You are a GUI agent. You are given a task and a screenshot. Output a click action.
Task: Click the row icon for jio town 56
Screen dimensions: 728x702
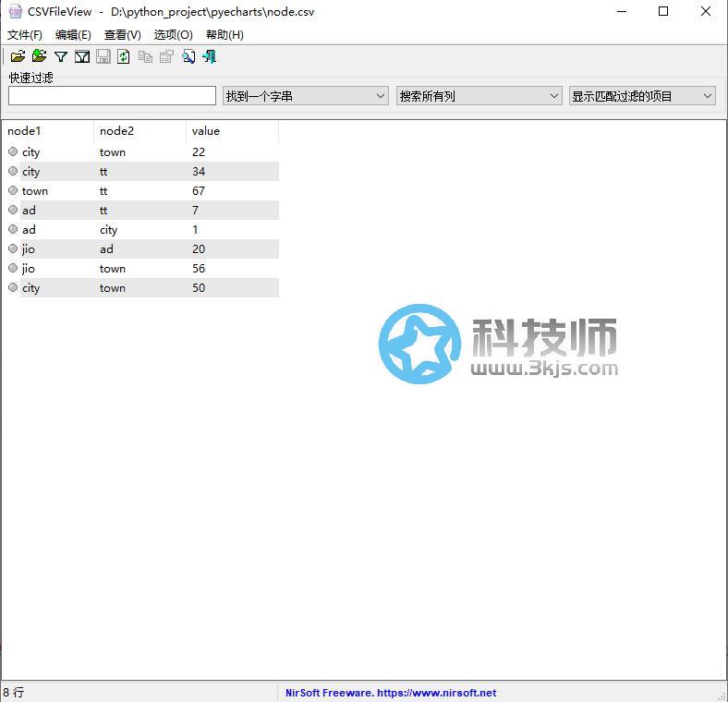pos(13,269)
